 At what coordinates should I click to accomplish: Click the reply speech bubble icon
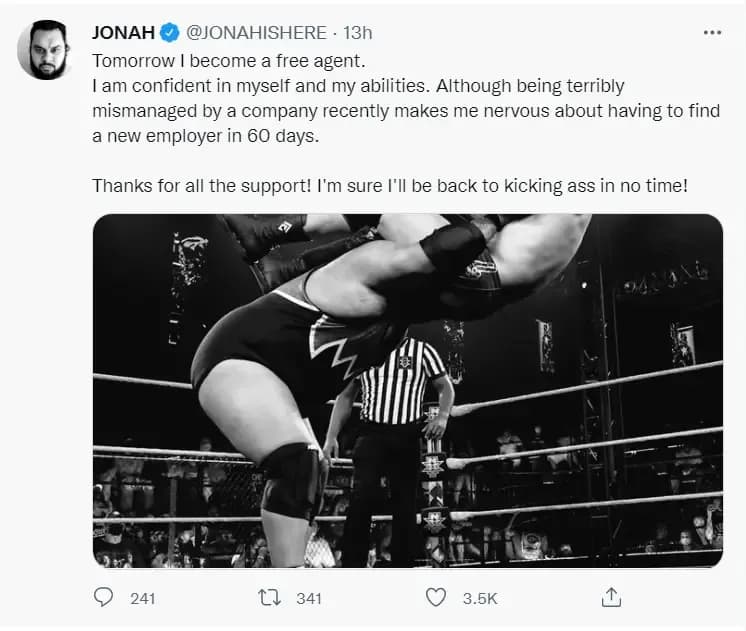point(103,597)
